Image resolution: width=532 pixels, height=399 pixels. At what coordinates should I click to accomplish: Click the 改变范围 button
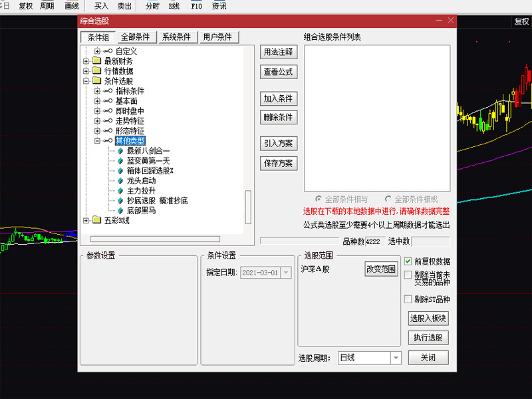pos(380,269)
